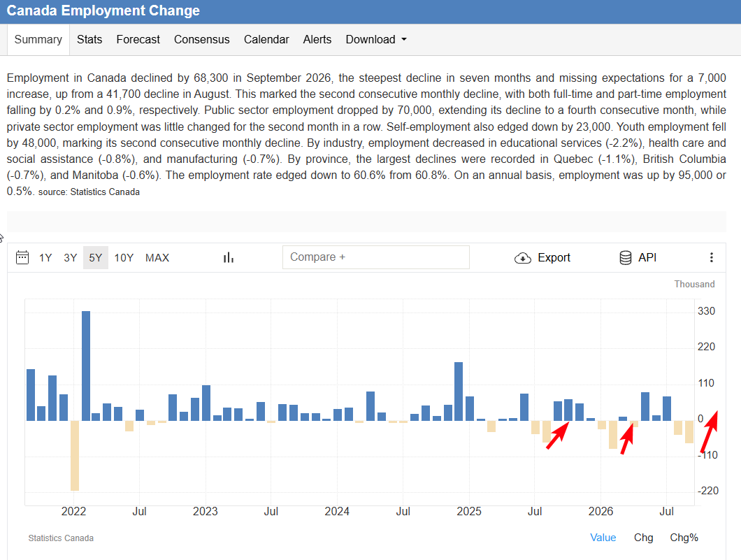Click the API database icon

(x=625, y=257)
